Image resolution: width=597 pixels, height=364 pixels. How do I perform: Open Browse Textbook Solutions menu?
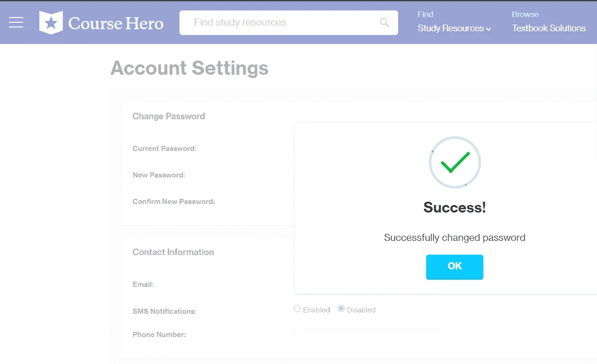coord(549,22)
